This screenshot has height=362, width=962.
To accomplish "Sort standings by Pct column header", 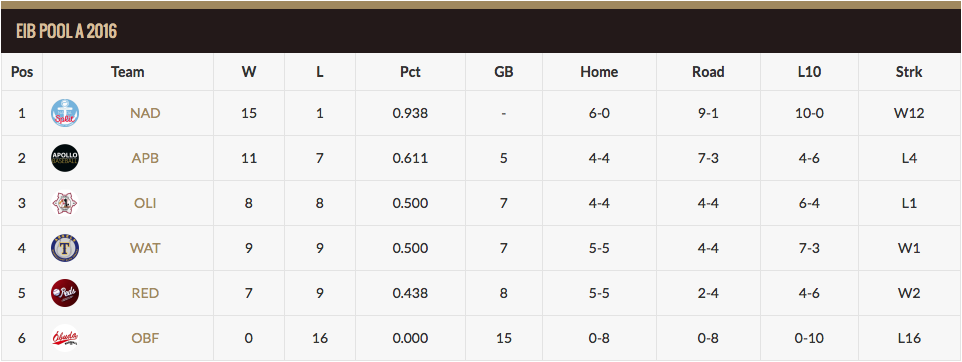I will click(x=410, y=72).
